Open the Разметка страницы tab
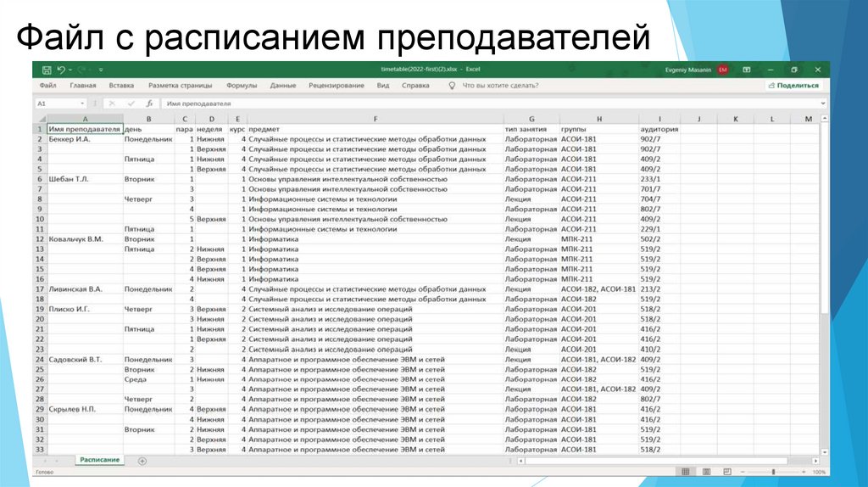 pos(180,86)
